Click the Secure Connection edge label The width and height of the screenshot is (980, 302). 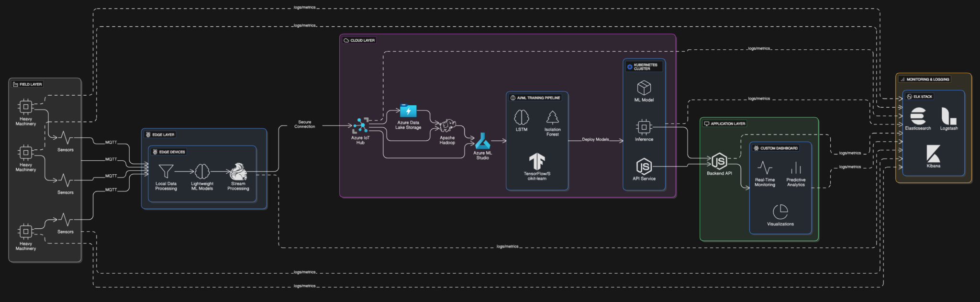(305, 124)
